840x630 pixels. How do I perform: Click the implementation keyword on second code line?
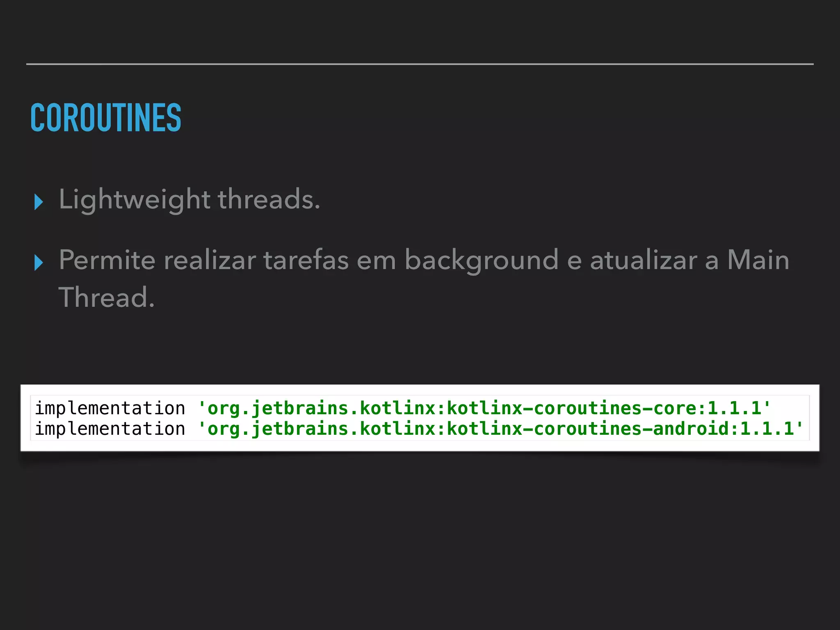(110, 429)
